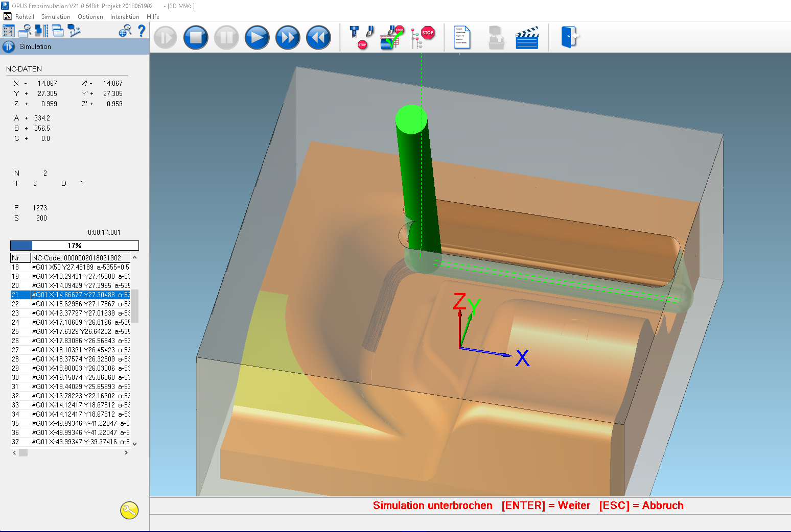This screenshot has width=791, height=532.
Task: Select NC line 27 X-18.10391
Action: coord(71,350)
